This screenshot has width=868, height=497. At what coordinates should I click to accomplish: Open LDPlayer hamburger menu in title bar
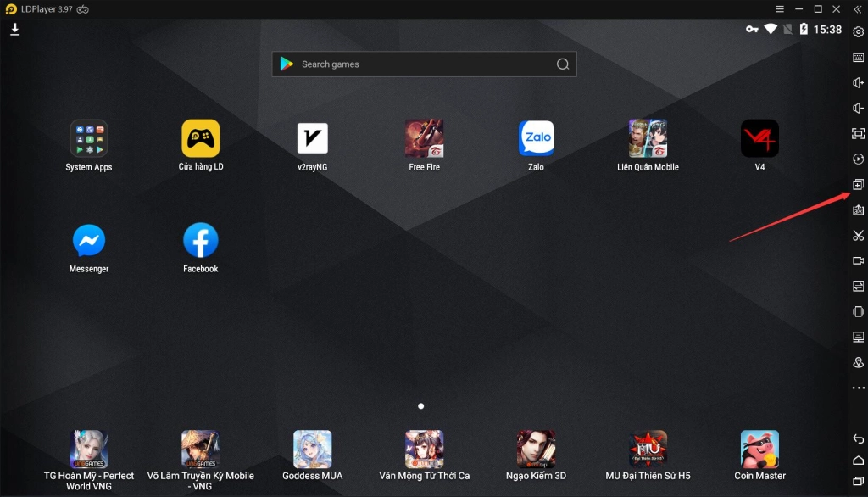click(x=780, y=9)
